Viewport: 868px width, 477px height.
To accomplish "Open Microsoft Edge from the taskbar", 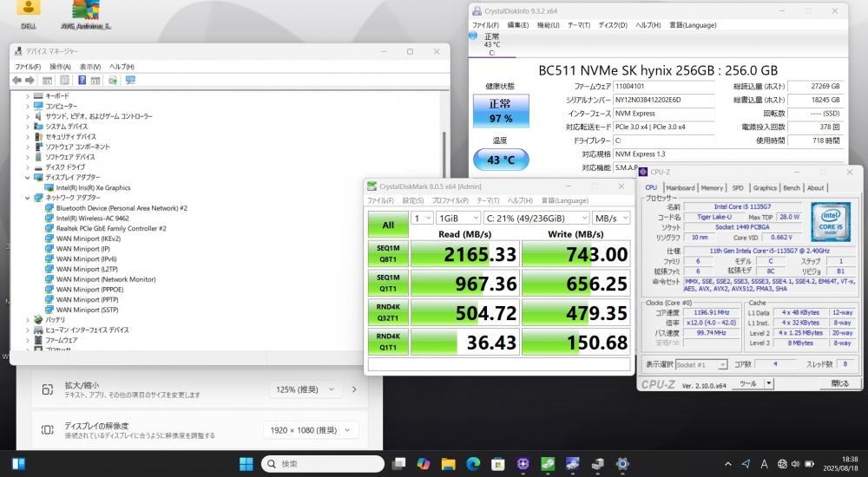I will [473, 464].
